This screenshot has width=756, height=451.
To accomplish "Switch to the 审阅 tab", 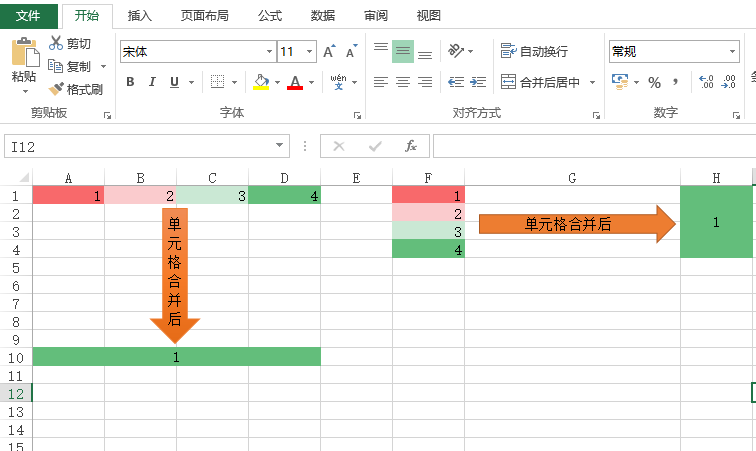I will pos(376,15).
